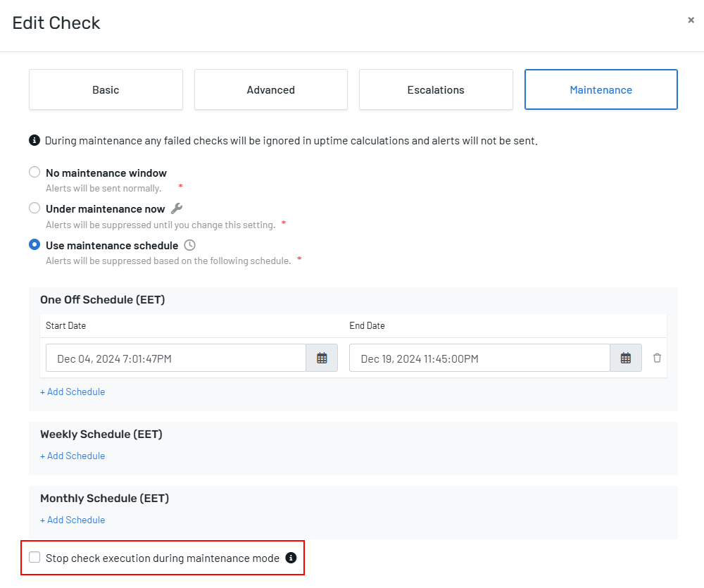Add Schedule under Weekly Schedule

(73, 456)
